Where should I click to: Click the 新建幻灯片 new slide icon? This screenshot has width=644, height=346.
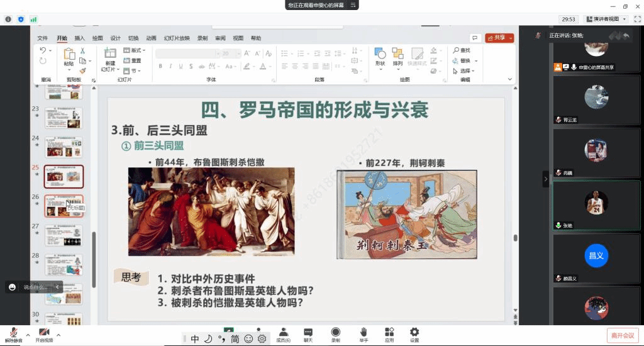[110, 57]
